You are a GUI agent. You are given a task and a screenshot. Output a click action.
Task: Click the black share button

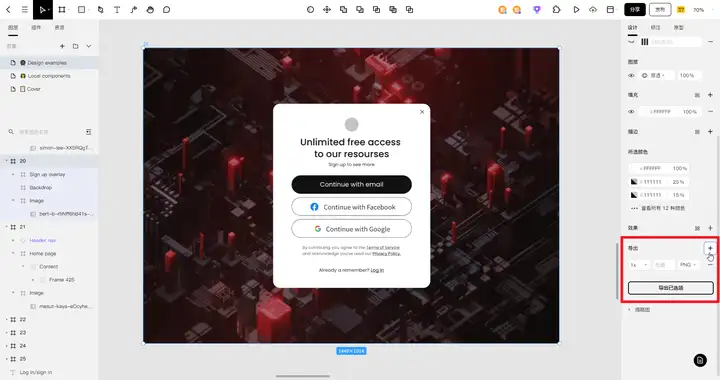[635, 10]
